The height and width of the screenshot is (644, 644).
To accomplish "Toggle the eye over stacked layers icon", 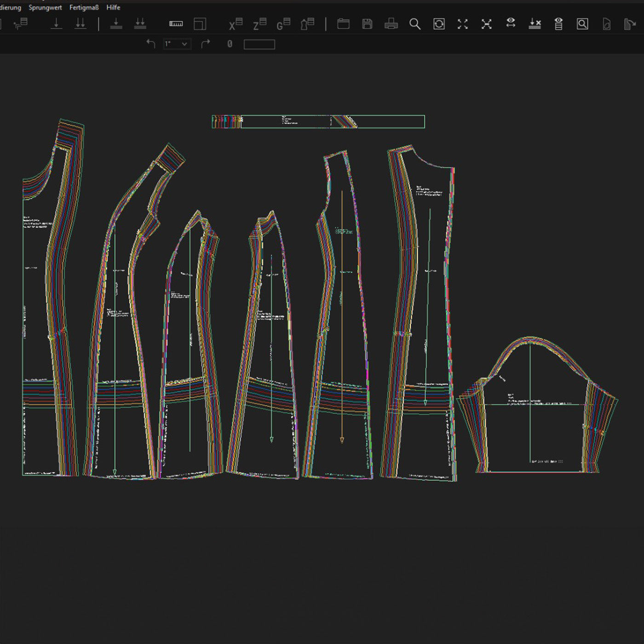I will tap(558, 24).
